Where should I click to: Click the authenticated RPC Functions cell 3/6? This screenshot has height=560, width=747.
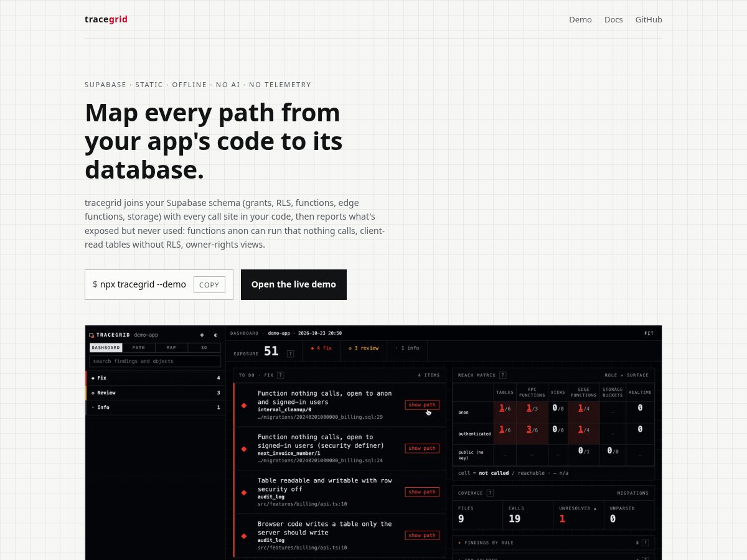click(532, 433)
